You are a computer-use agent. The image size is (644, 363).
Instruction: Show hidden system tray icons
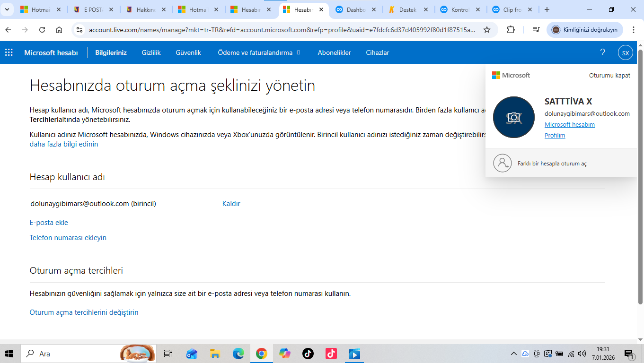pos(514,354)
